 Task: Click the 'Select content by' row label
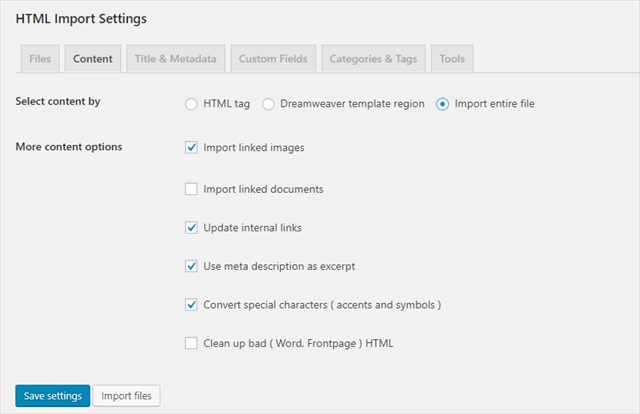58,101
